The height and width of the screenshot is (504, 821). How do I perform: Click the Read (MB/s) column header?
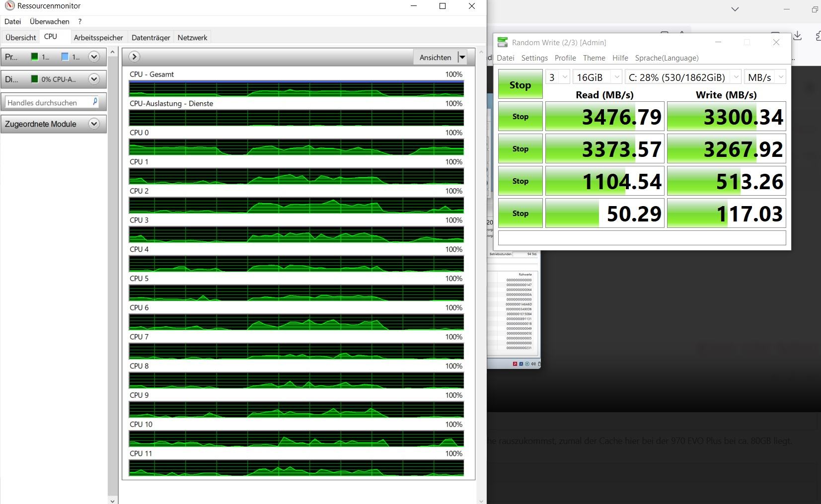pyautogui.click(x=604, y=94)
